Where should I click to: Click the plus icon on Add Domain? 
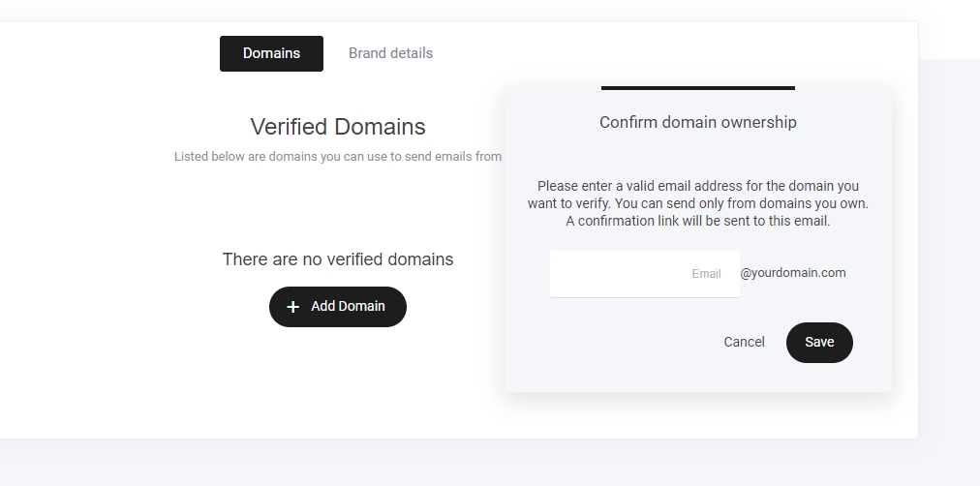tap(293, 307)
